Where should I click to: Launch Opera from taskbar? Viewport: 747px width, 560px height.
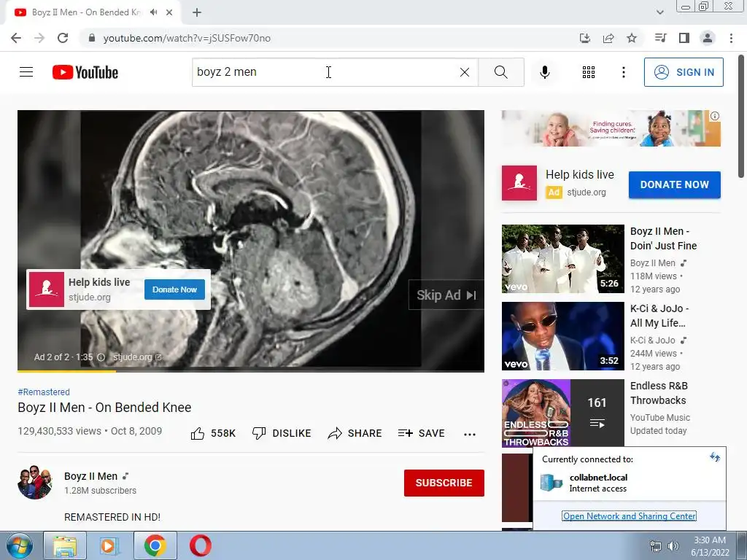(201, 545)
